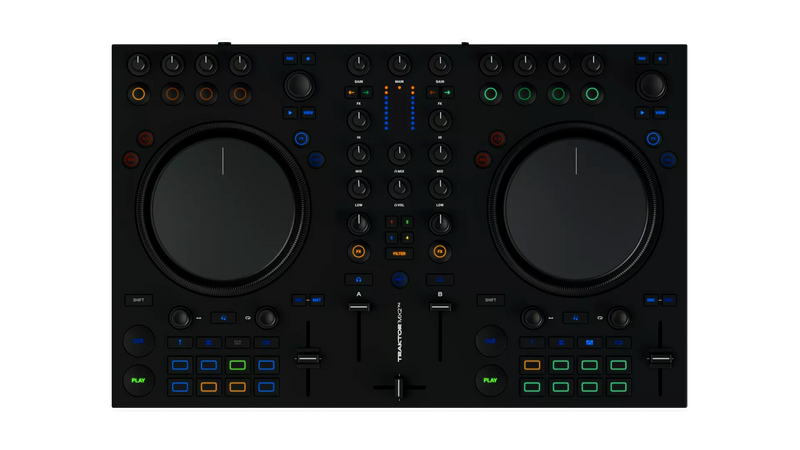The width and height of the screenshot is (800, 450).
Task: Click the channel A GAIN knob
Action: [359, 65]
